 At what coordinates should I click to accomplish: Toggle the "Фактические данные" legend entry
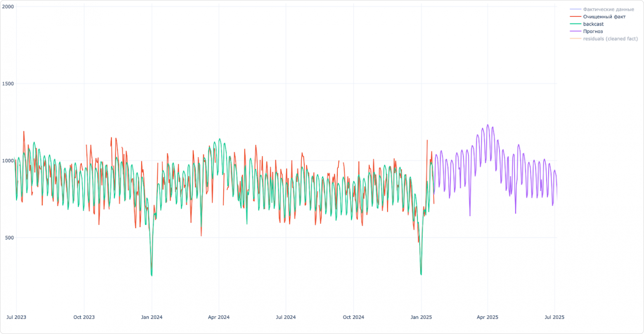(x=608, y=9)
